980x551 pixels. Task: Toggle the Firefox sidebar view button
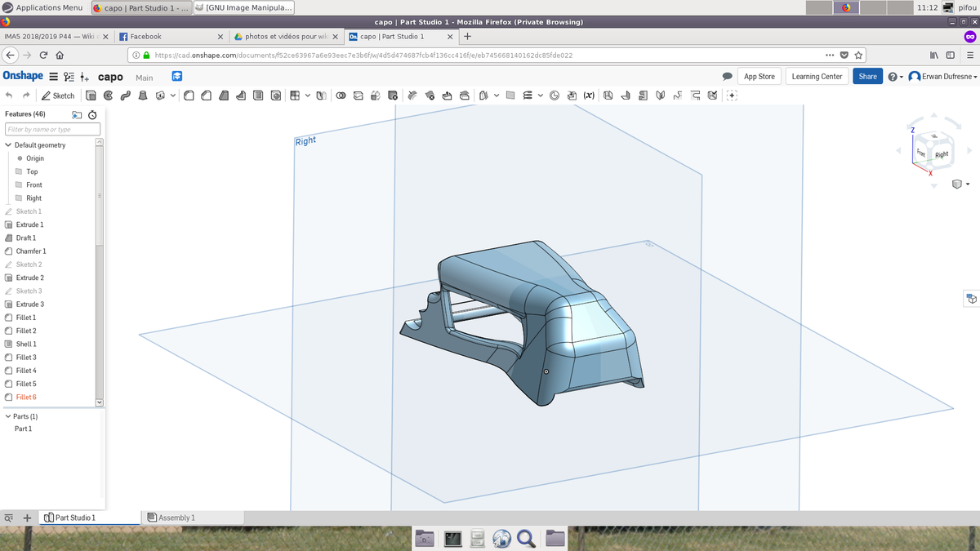point(950,56)
